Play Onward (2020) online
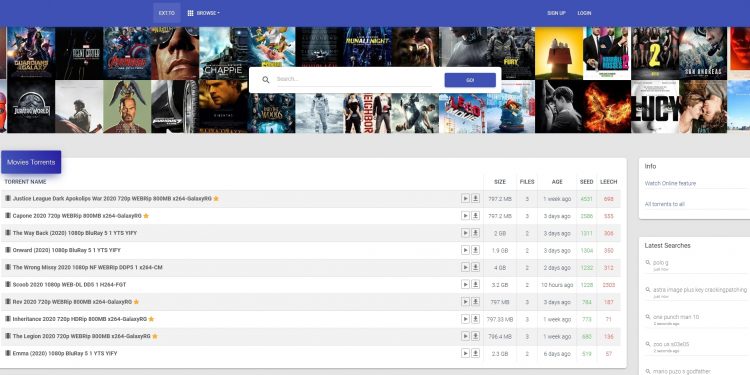This screenshot has width=750, height=375. tap(465, 250)
